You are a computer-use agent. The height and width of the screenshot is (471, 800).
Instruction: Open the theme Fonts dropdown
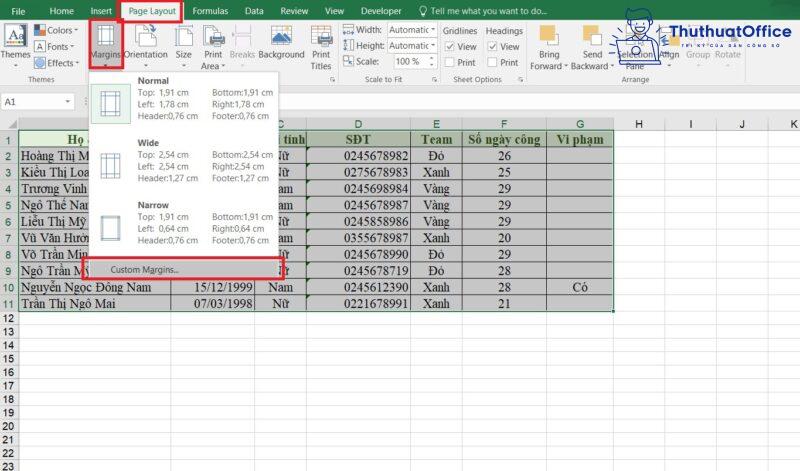[x=54, y=46]
